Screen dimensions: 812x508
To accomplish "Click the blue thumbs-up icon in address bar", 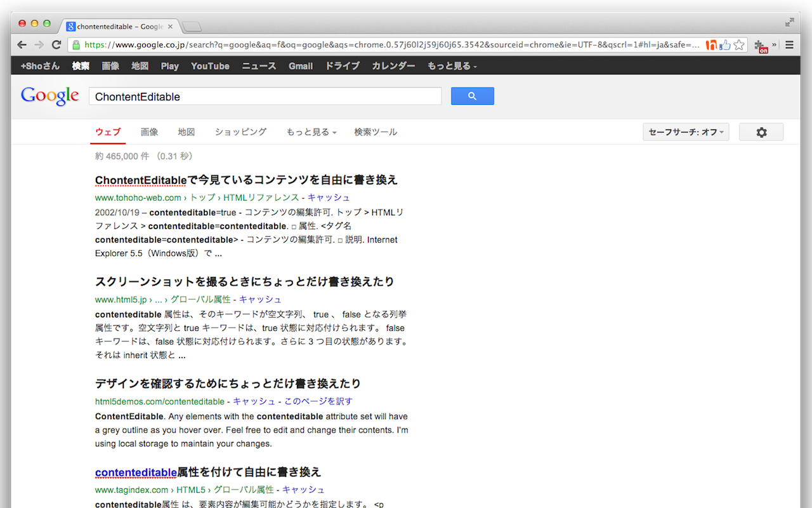I will point(725,45).
